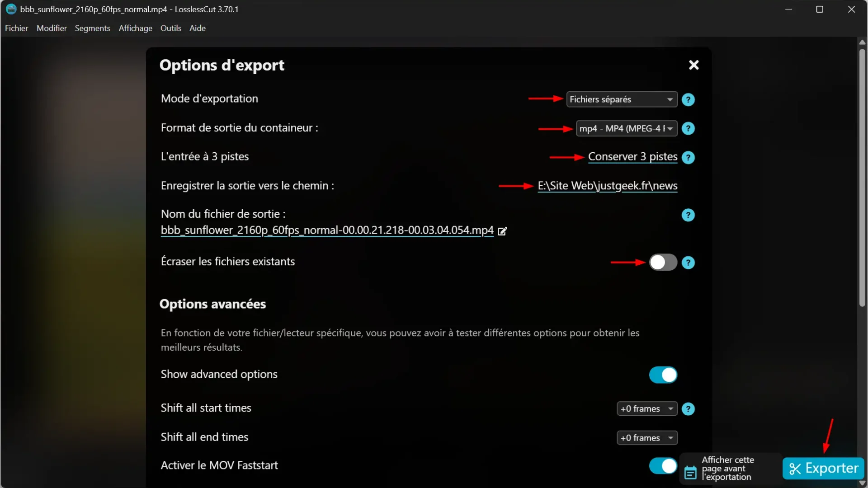Open the Mode d'exportation dropdown Fichiers séparés

pos(622,99)
